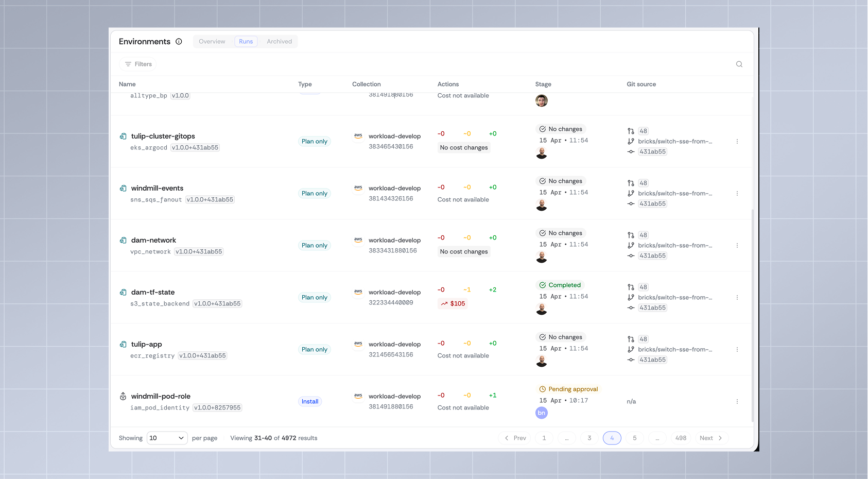Image resolution: width=868 pixels, height=479 pixels.
Task: Open the dam-tf-state environment name
Action: point(153,293)
